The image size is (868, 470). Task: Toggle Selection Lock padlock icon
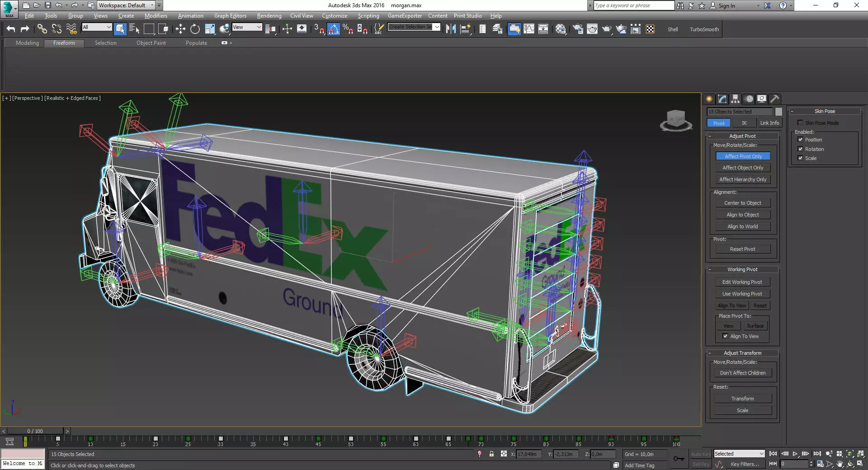pyautogui.click(x=491, y=454)
